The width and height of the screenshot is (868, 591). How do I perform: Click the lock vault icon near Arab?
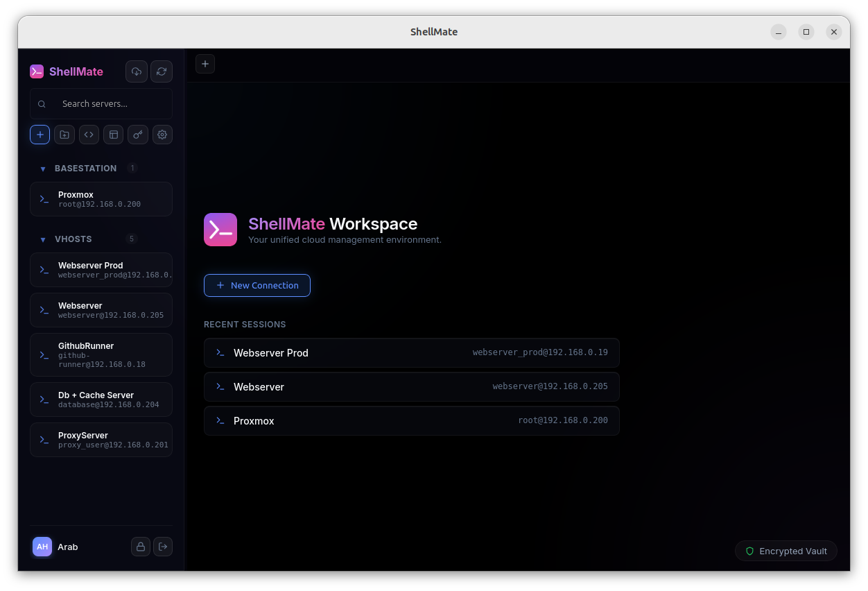coord(141,547)
